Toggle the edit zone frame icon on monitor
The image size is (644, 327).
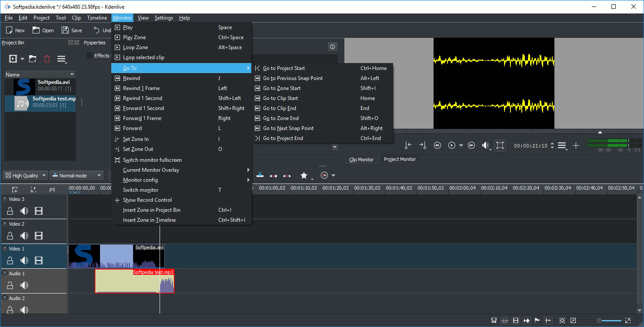500,145
